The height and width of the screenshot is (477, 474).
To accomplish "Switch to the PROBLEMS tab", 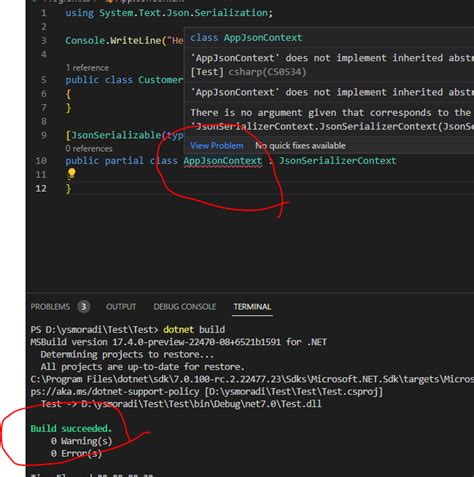I will (x=50, y=307).
